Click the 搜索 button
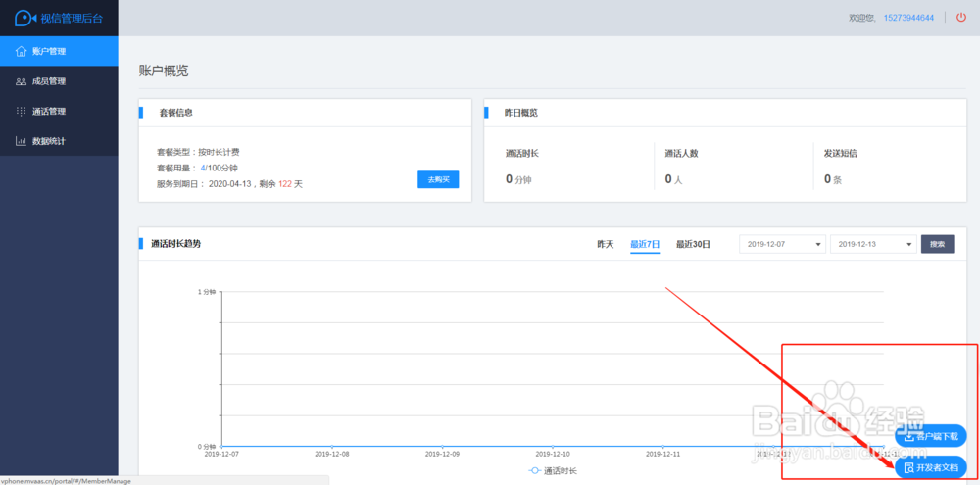 (x=938, y=244)
